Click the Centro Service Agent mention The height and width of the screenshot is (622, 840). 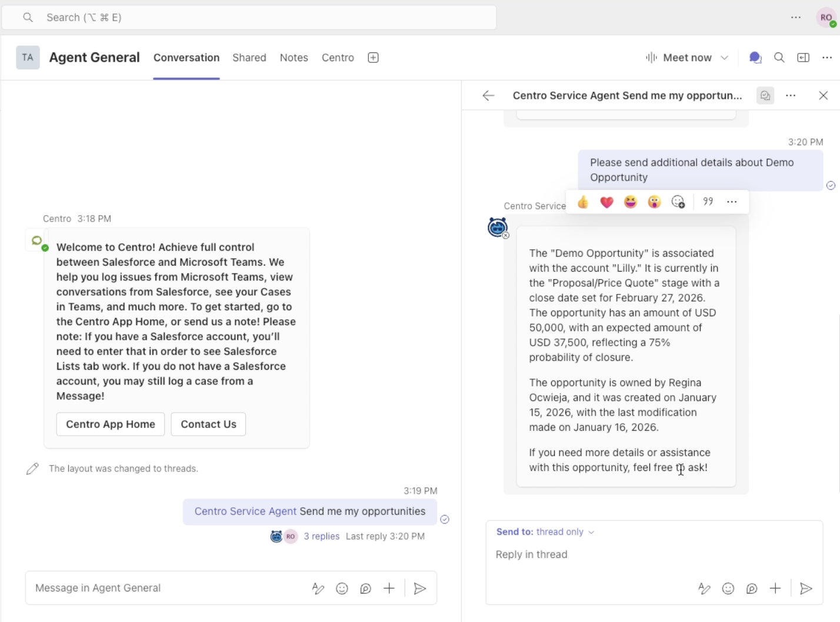click(x=245, y=511)
